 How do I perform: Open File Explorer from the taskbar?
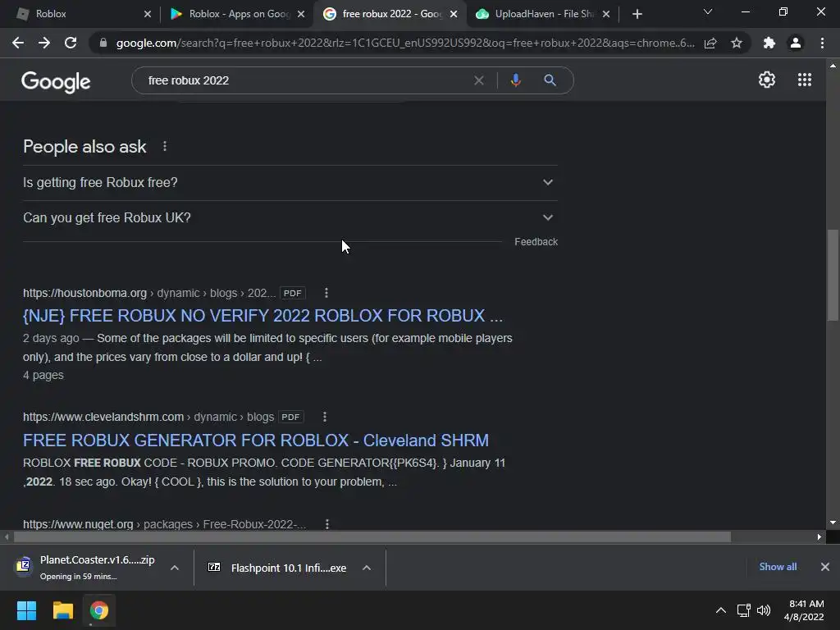[62, 610]
